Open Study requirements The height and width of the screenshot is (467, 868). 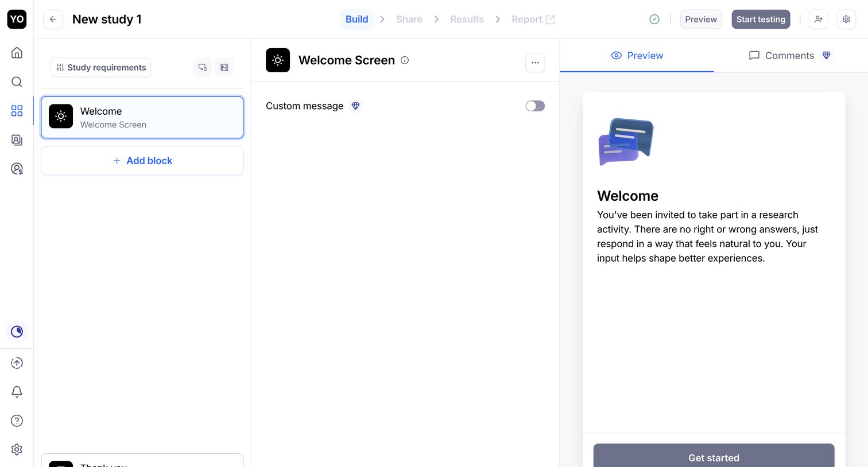click(101, 67)
